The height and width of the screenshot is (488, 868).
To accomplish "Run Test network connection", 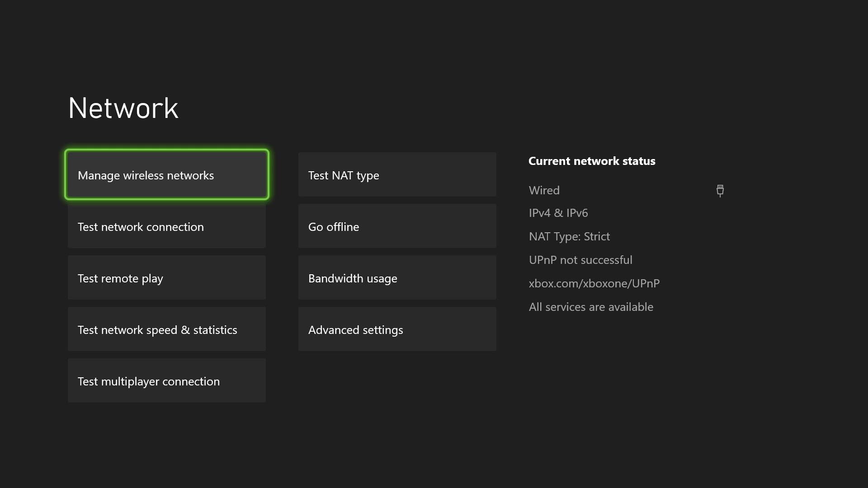I will [166, 226].
